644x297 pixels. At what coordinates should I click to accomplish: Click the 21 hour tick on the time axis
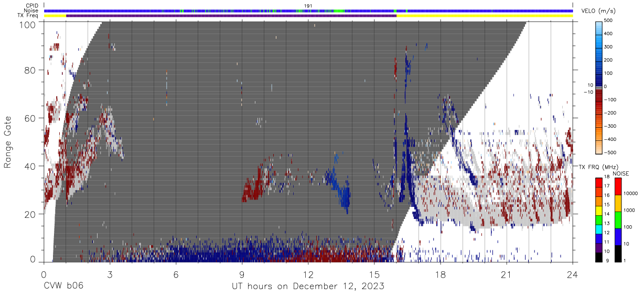pyautogui.click(x=507, y=274)
